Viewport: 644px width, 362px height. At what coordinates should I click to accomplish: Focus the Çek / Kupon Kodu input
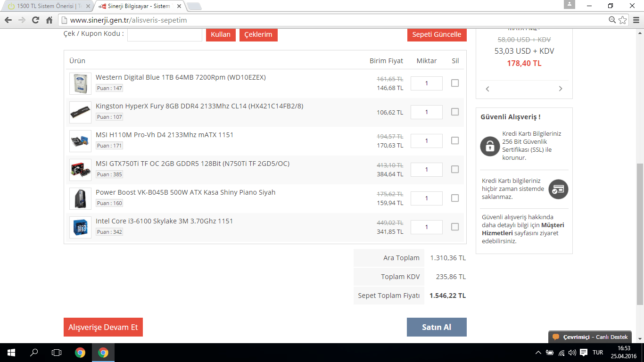coord(165,34)
